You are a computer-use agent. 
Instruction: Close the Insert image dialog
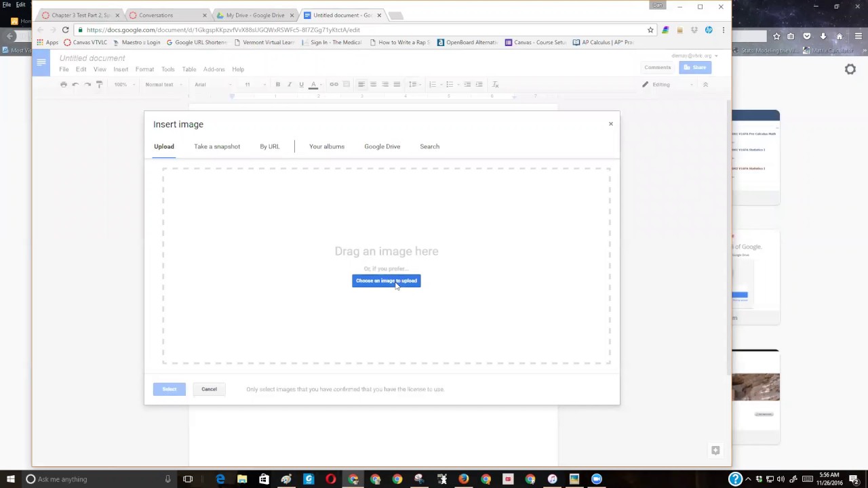610,124
